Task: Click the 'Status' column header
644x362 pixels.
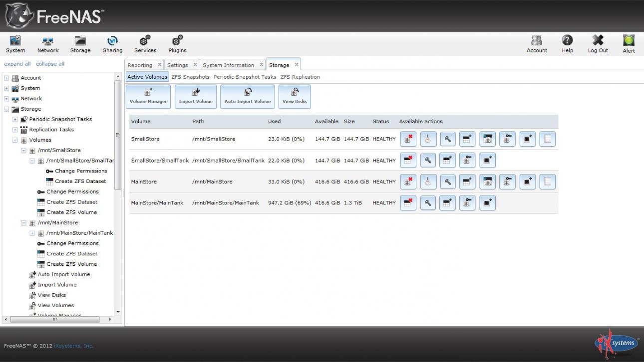Action: tap(381, 122)
